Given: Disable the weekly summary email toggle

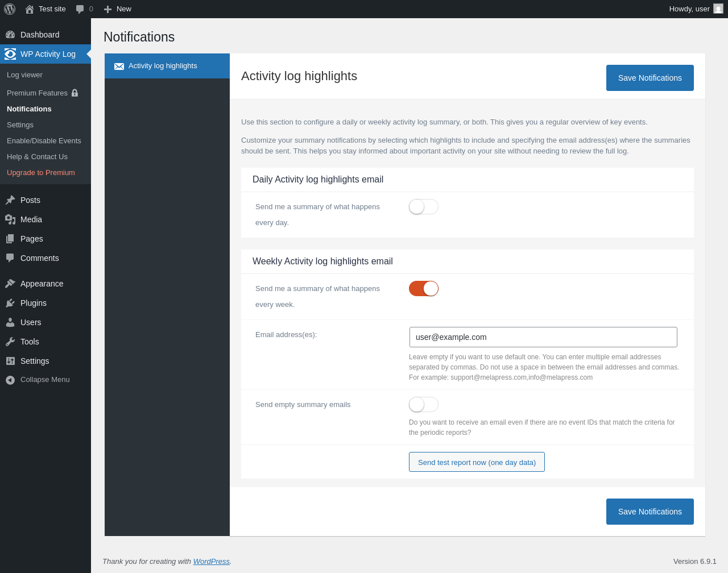Looking at the screenshot, I should [423, 289].
